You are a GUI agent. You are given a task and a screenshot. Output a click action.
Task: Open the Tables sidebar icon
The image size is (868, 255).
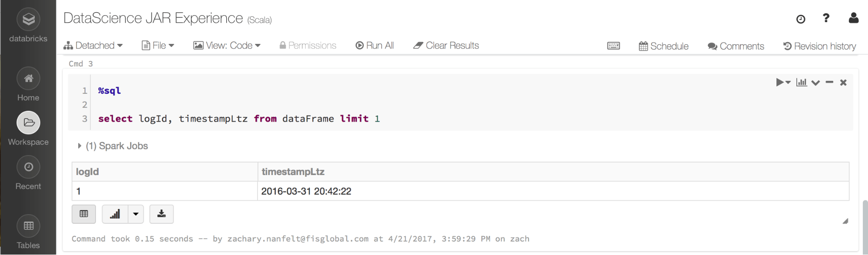click(29, 226)
